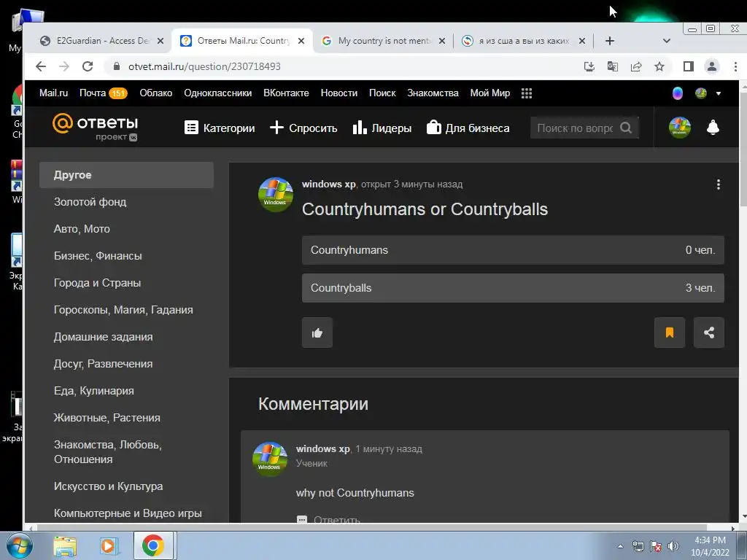Select the Авто, Мото category
Screen dimensions: 747x560
pyautogui.click(x=82, y=229)
